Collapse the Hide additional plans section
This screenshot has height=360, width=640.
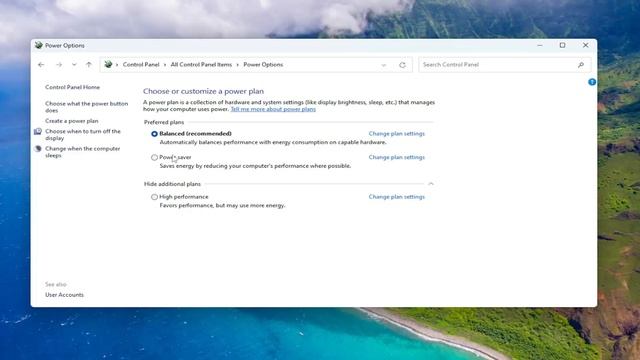[x=431, y=184]
